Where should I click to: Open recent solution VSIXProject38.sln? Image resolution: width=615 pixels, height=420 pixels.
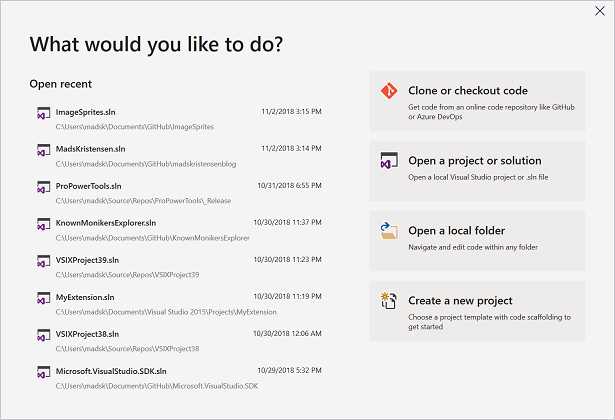[x=179, y=341]
